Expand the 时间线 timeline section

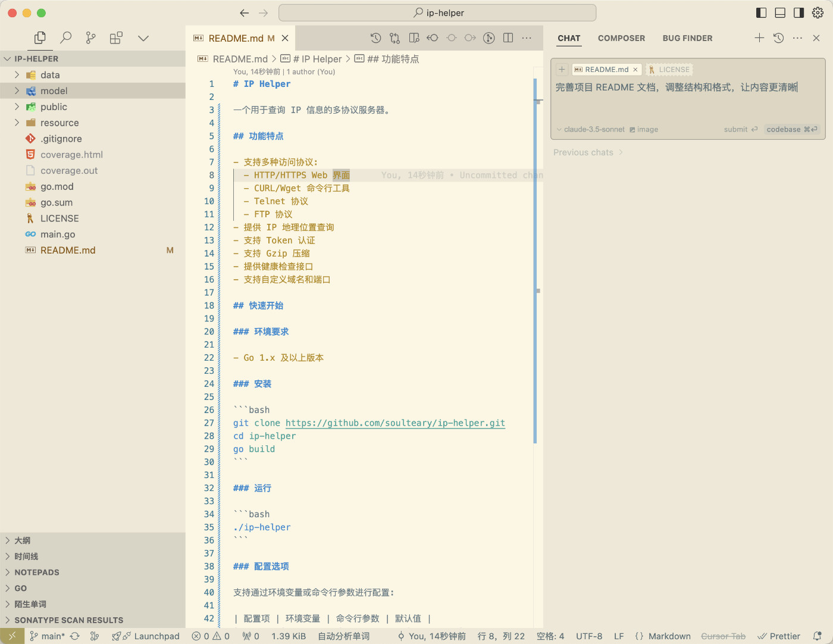(93, 557)
